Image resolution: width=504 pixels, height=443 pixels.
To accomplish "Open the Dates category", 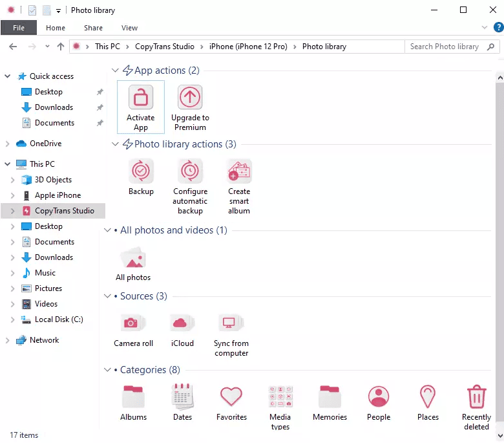I will [x=182, y=403].
